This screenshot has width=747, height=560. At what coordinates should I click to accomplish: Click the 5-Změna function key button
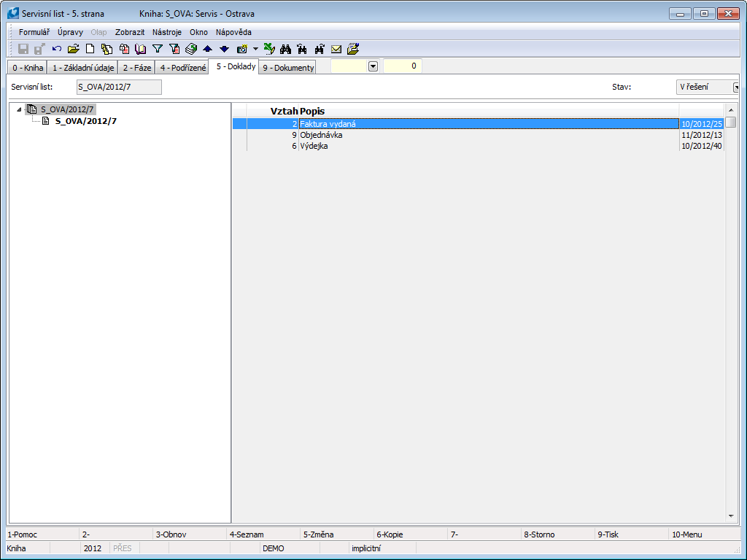tap(337, 534)
